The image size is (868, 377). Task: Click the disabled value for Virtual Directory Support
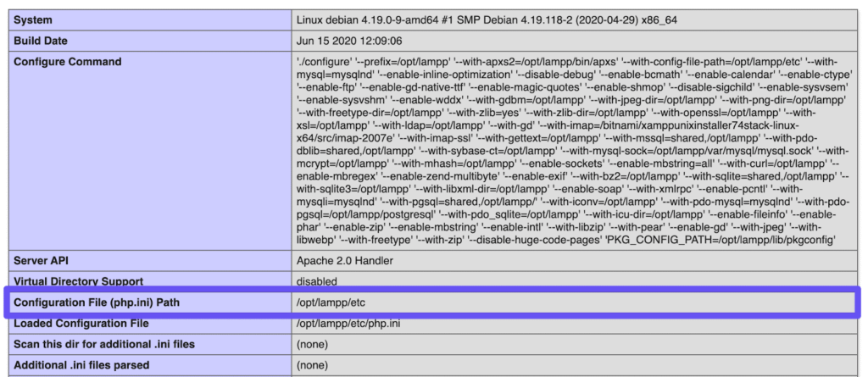317,281
